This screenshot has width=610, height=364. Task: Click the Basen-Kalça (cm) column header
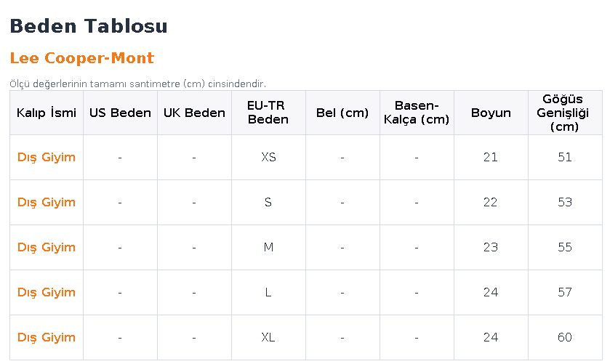[x=417, y=113]
